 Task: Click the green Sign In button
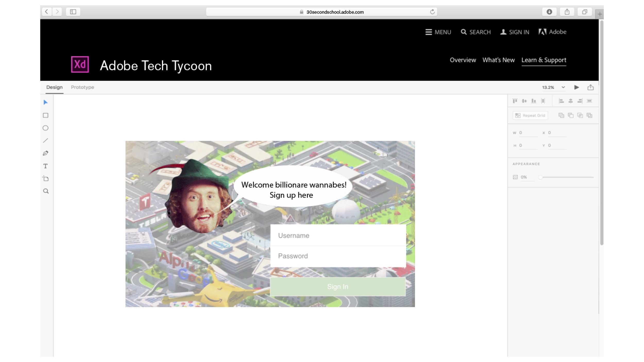coord(337,287)
